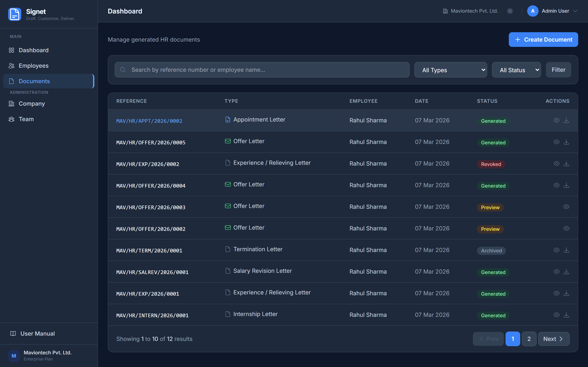The height and width of the screenshot is (367, 588).
Task: View the Internship Letter document
Action: (x=556, y=315)
